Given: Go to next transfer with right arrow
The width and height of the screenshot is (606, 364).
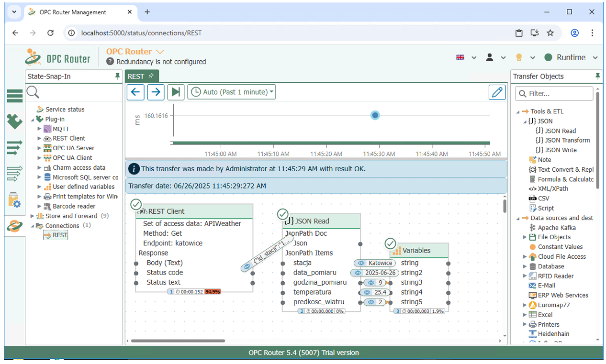Looking at the screenshot, I should 156,92.
